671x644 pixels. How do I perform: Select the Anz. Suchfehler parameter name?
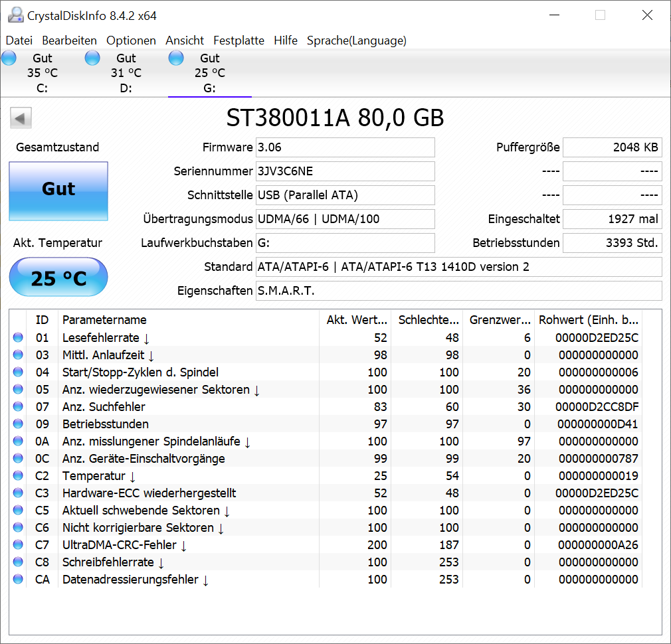[104, 407]
